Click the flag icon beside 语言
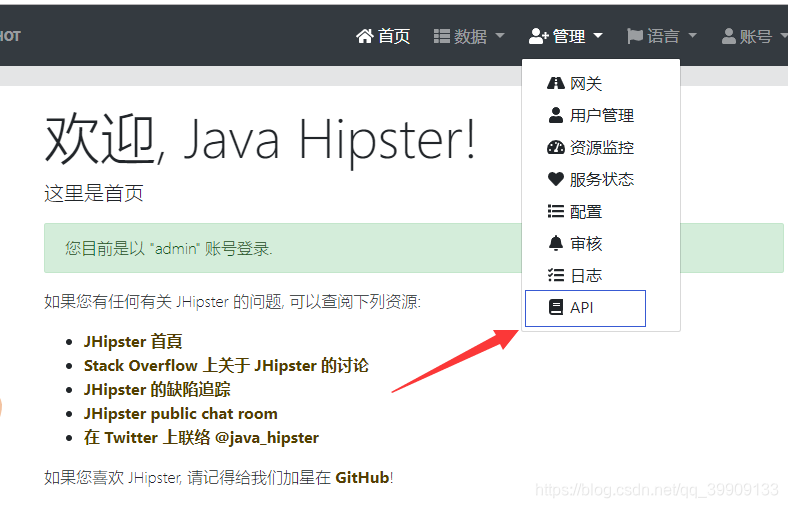 635,36
